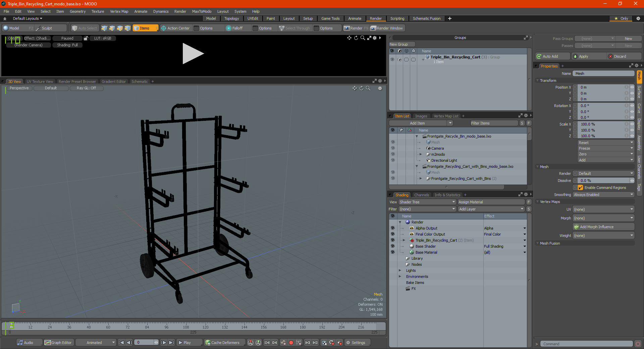Open the Shader Tree view dropdown
The height and width of the screenshot is (349, 644).
[427, 202]
